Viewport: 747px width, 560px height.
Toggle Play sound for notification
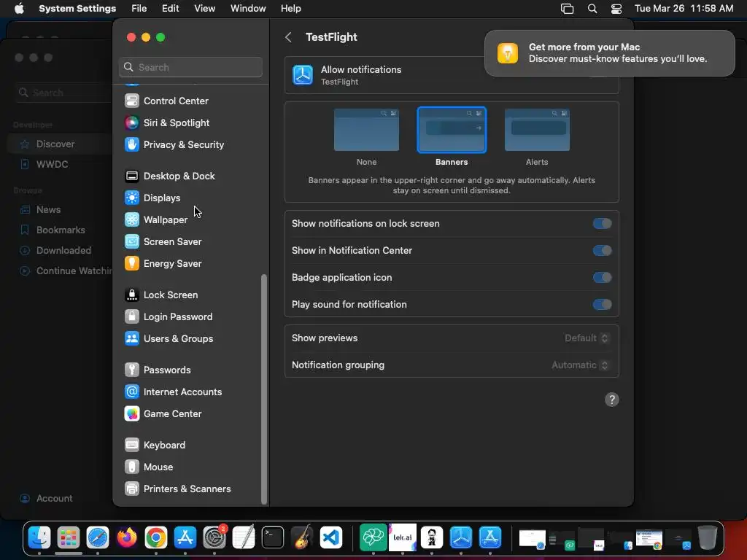(602, 305)
